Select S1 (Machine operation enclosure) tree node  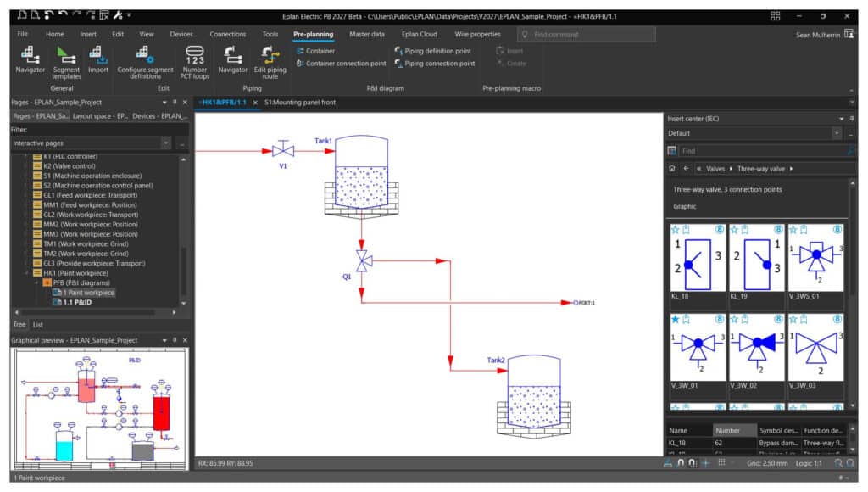click(92, 176)
